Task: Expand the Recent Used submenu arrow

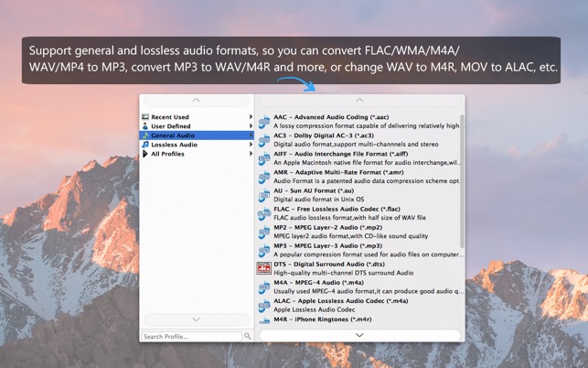Action: tap(251, 117)
